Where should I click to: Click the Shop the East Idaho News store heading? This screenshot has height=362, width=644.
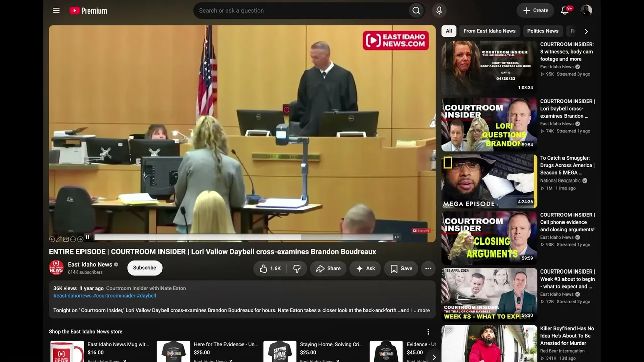click(x=86, y=332)
